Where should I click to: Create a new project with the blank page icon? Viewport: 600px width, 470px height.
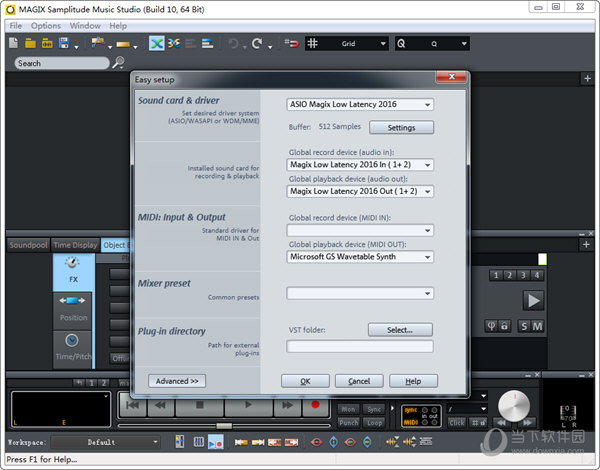(x=13, y=43)
